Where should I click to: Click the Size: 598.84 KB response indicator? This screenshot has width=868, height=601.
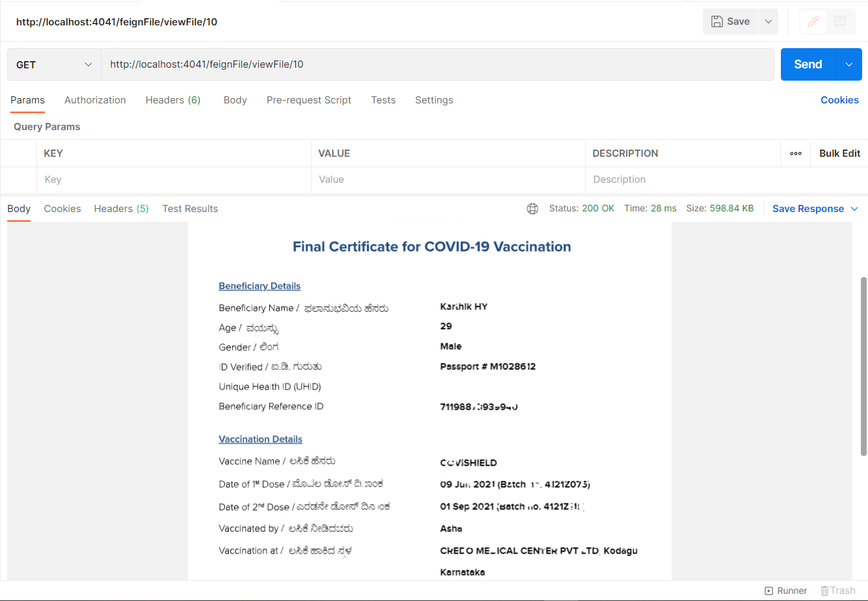(720, 208)
